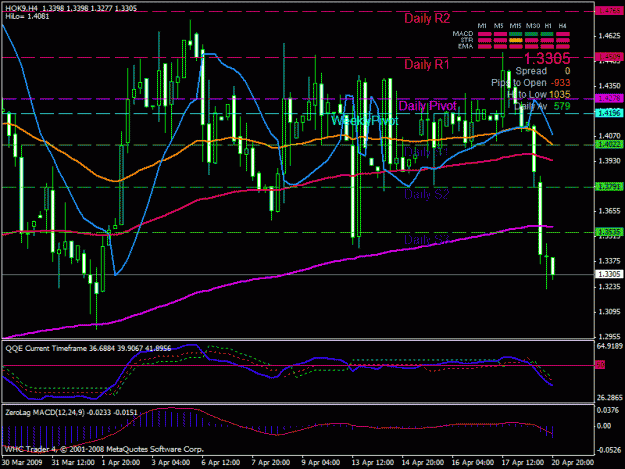The width and height of the screenshot is (625, 469).
Task: Click the Daily S2 support label
Action: tap(426, 194)
